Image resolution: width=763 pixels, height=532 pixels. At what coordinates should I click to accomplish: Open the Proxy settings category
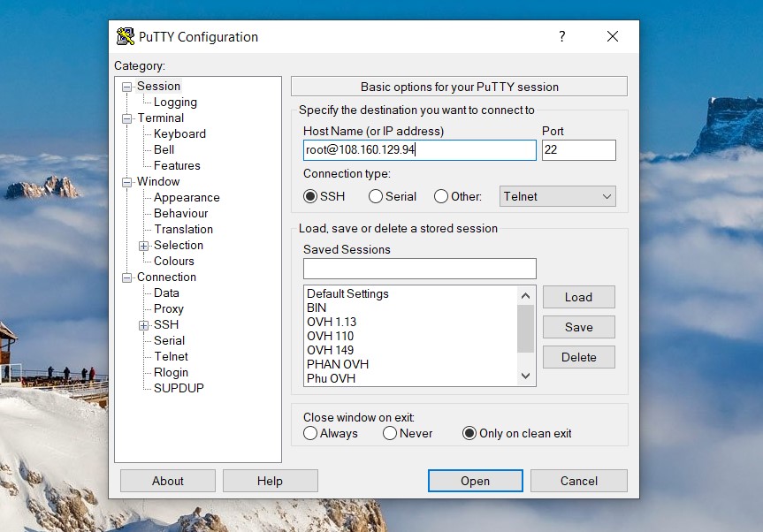[x=169, y=308]
